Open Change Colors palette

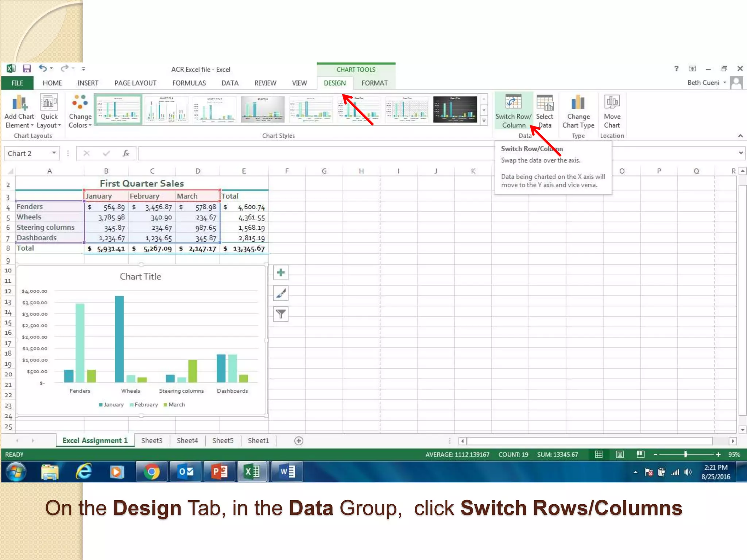(80, 112)
